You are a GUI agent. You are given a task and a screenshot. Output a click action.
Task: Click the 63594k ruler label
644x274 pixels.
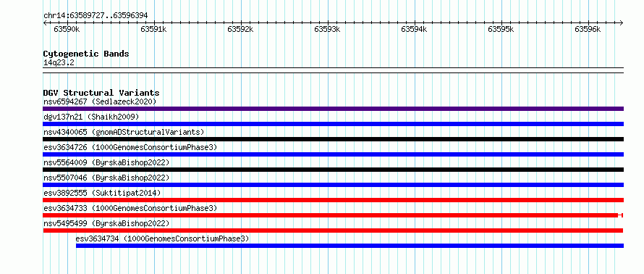pos(414,29)
